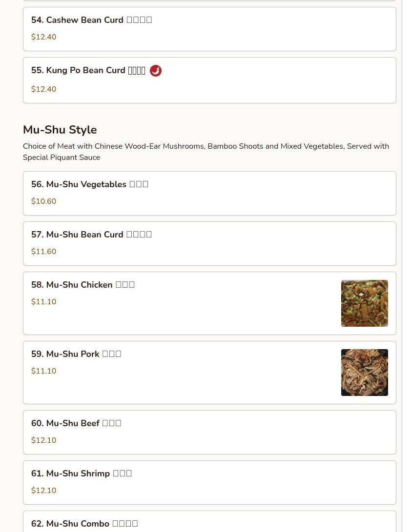Open 62. Mu-Shu Combo menu item

(x=209, y=521)
